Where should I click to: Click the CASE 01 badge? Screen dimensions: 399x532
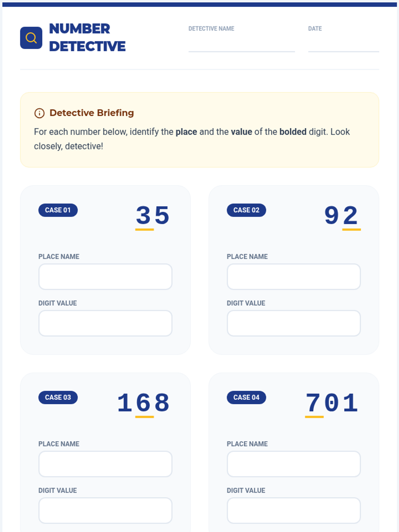click(58, 210)
